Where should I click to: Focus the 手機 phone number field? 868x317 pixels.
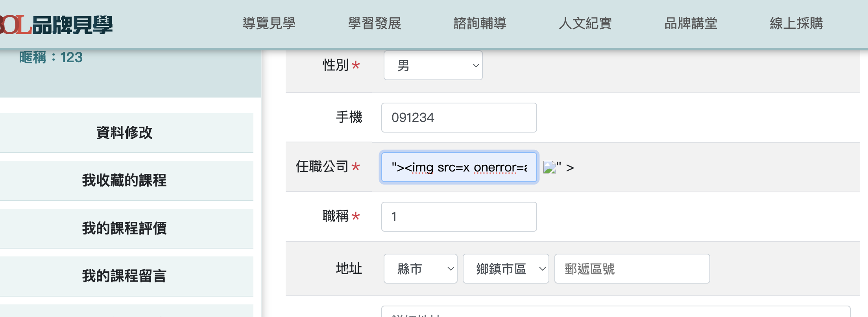click(459, 118)
